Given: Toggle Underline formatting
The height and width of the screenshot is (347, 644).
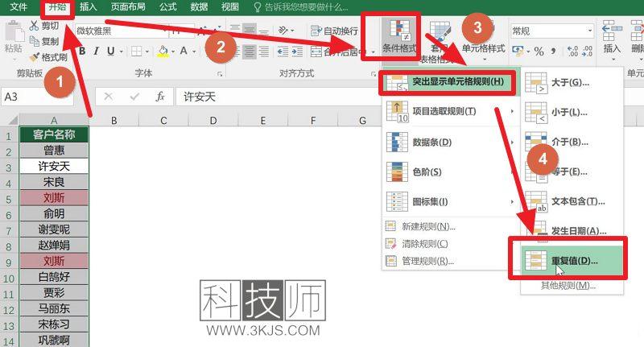Looking at the screenshot, I should click(x=110, y=51).
